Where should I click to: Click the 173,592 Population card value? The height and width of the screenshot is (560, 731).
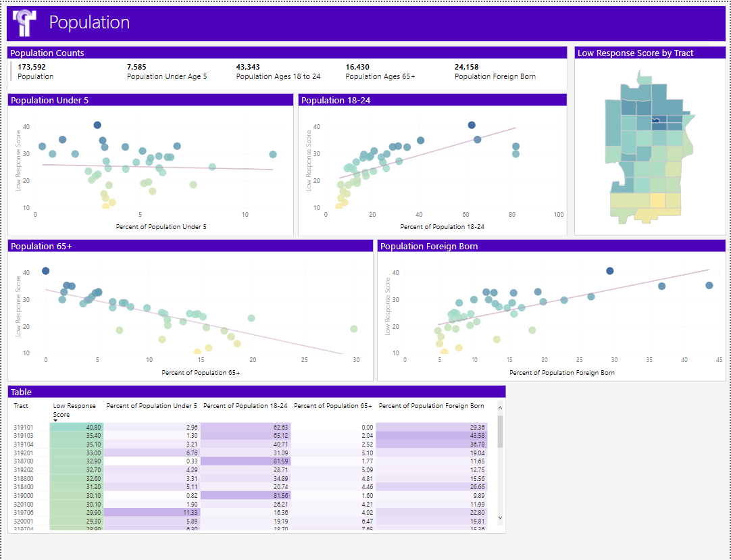point(32,67)
